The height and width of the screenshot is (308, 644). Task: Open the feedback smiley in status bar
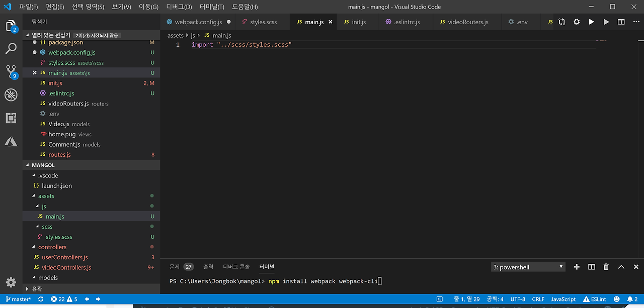point(617,299)
